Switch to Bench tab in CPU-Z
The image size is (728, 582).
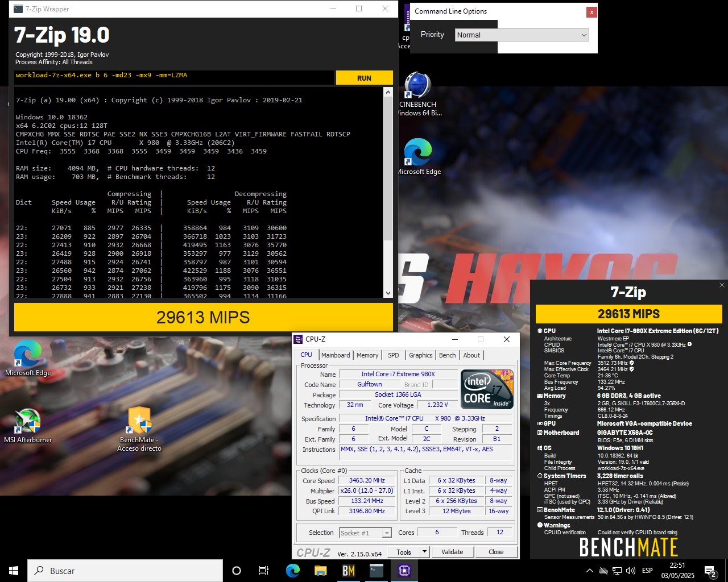448,355
